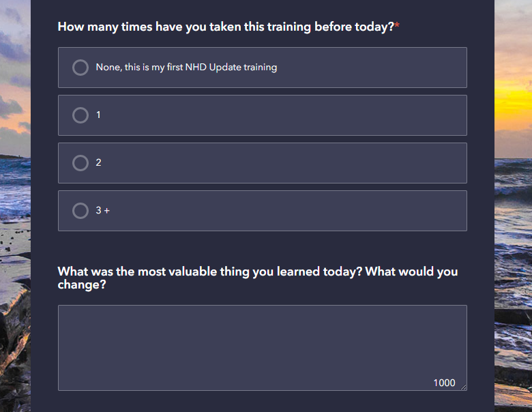Click the "How many times" question heading
This screenshot has width=532, height=412.
pyautogui.click(x=225, y=27)
